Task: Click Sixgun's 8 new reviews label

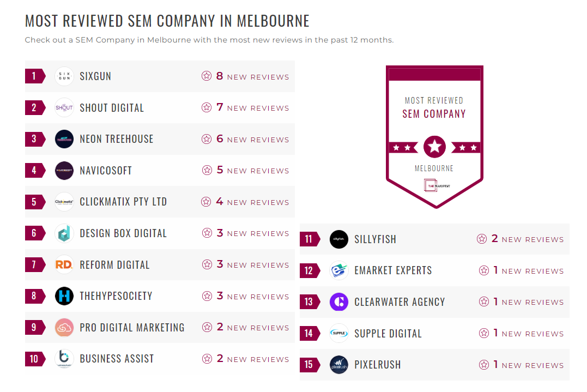Action: (252, 77)
